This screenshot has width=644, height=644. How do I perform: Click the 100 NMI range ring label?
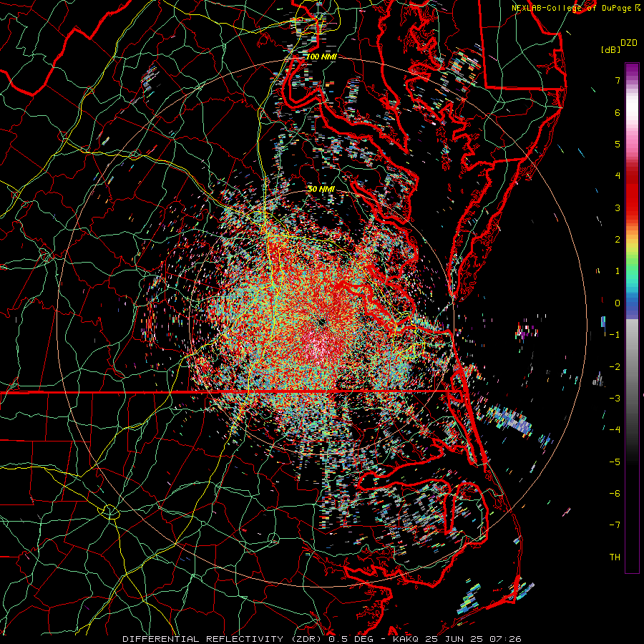click(x=321, y=57)
